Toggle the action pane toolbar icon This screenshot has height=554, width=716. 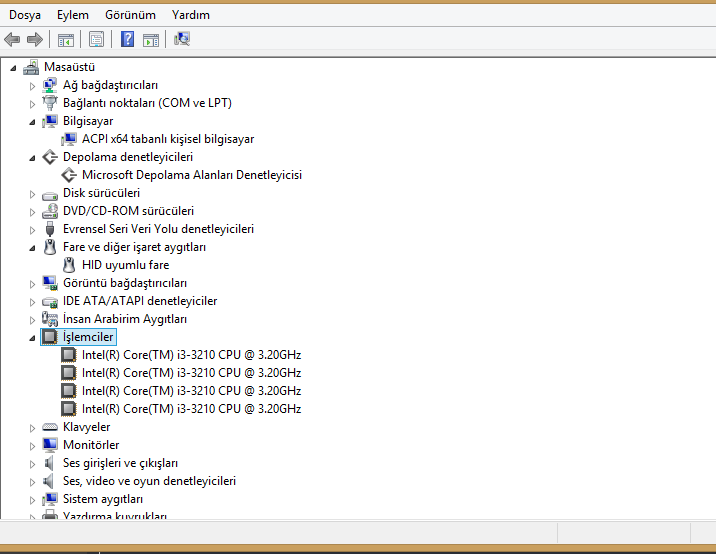click(151, 40)
